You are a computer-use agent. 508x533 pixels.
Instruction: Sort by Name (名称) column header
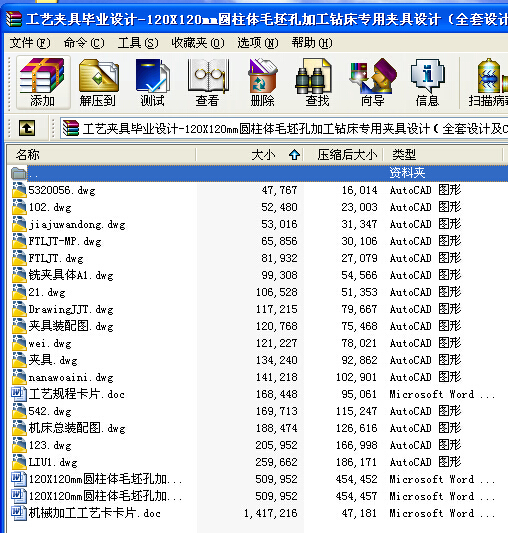pos(101,155)
